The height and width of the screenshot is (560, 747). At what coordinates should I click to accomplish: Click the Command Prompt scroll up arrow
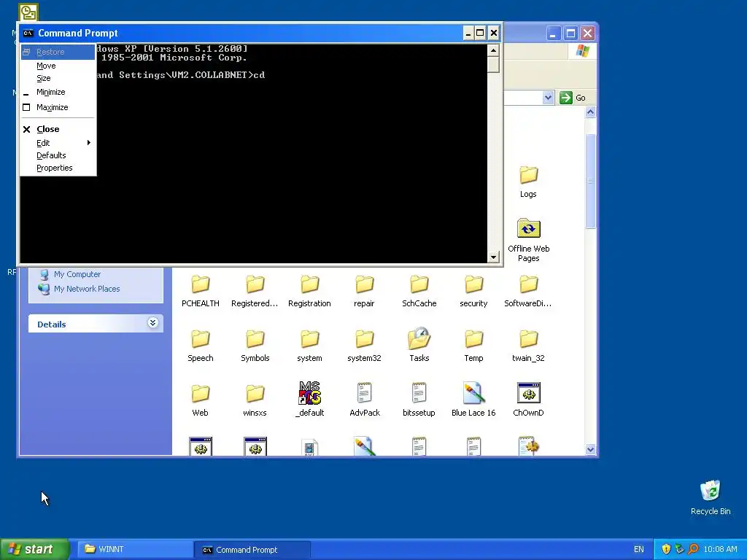click(x=493, y=50)
